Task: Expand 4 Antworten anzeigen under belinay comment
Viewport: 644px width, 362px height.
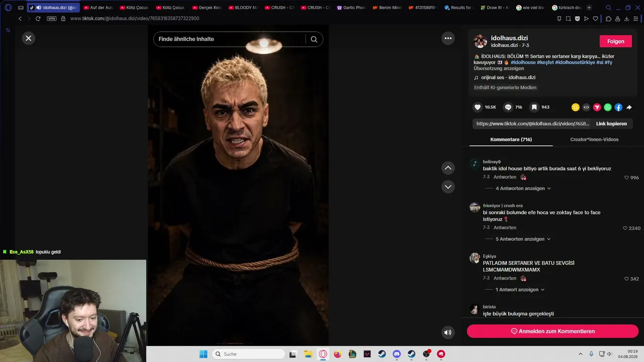Action: [x=523, y=189]
